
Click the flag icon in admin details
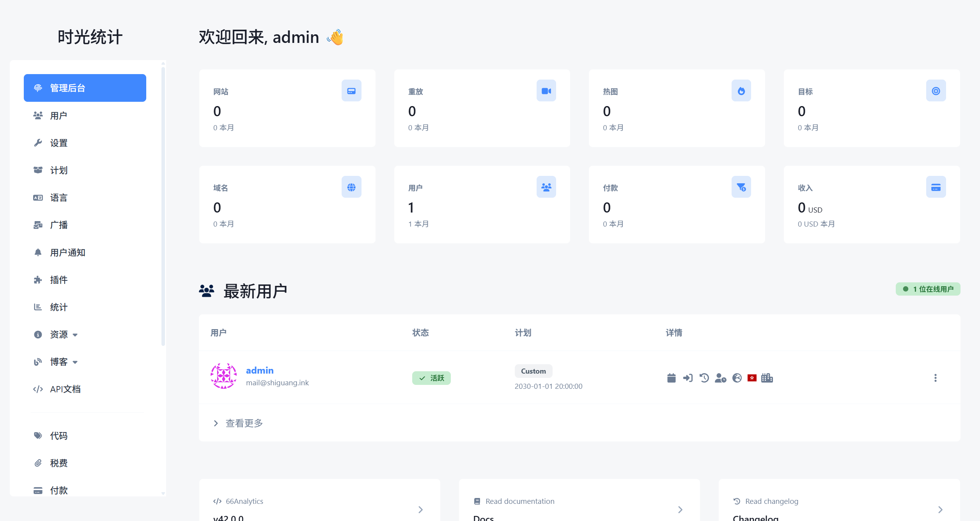[752, 378]
